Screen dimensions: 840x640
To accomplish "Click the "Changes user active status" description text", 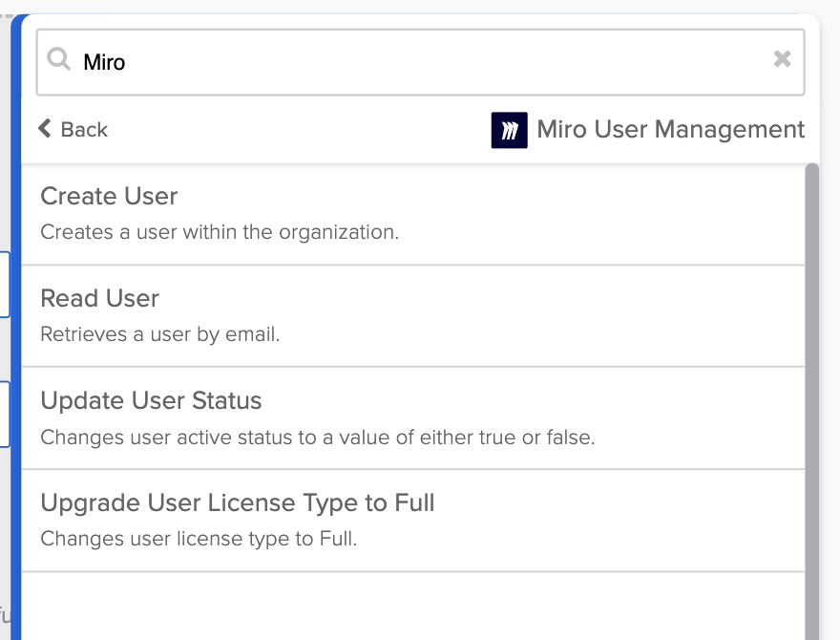I will click(317, 437).
